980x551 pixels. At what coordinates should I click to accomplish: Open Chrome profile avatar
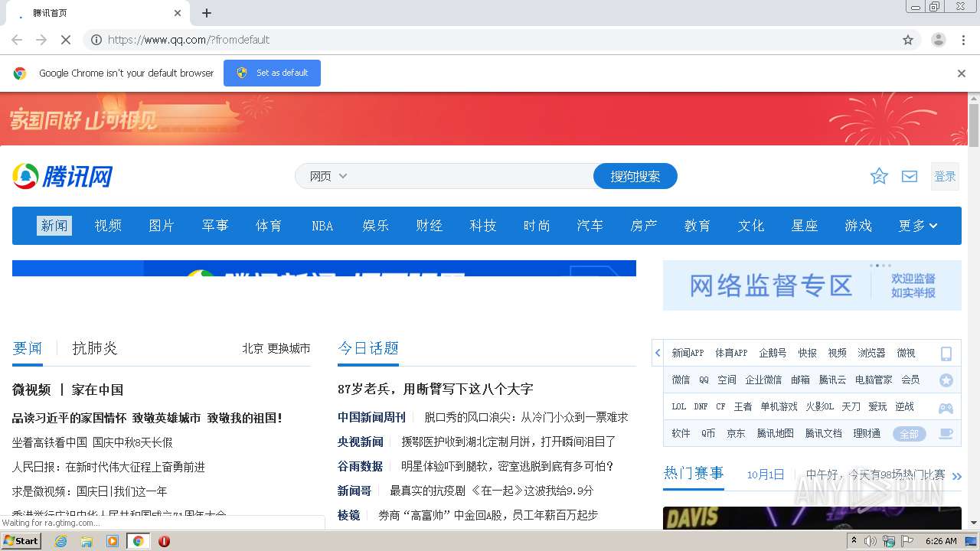pyautogui.click(x=939, y=40)
